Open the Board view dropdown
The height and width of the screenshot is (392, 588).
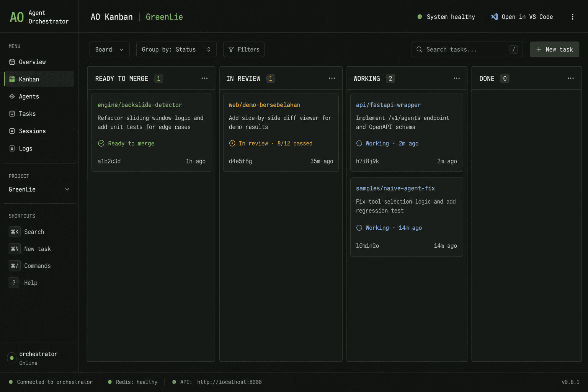pos(109,49)
